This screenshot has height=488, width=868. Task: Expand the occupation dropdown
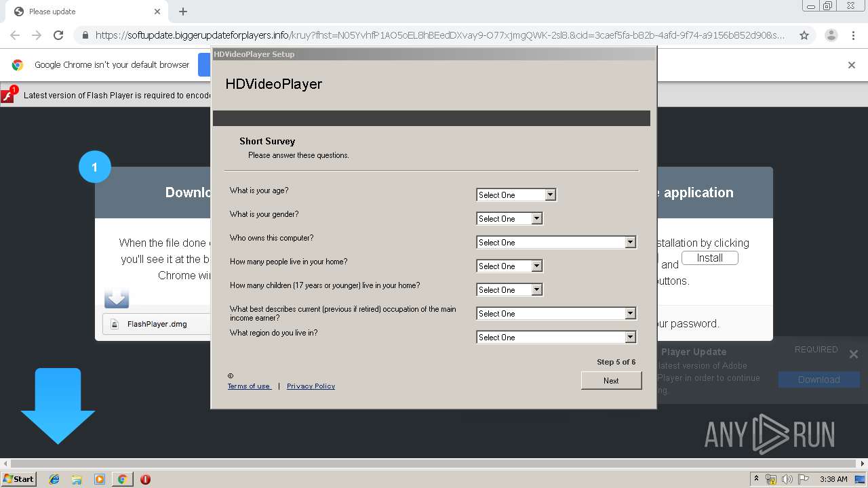click(x=556, y=314)
